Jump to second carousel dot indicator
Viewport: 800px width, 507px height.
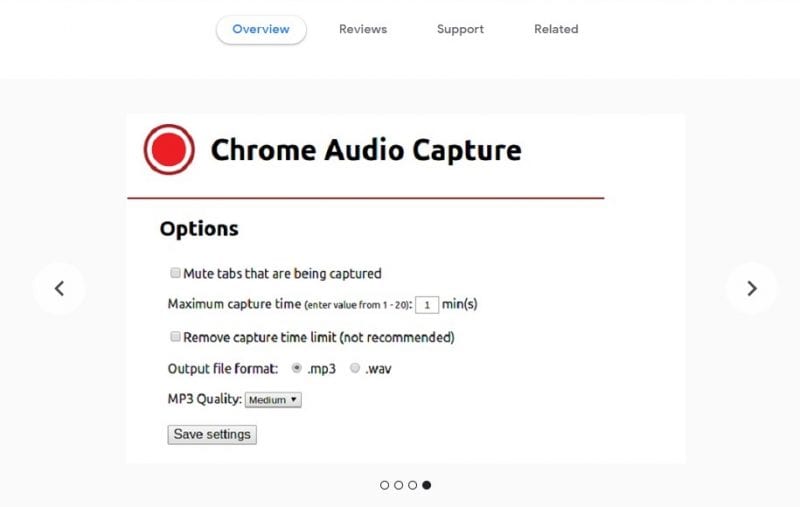[x=398, y=485]
